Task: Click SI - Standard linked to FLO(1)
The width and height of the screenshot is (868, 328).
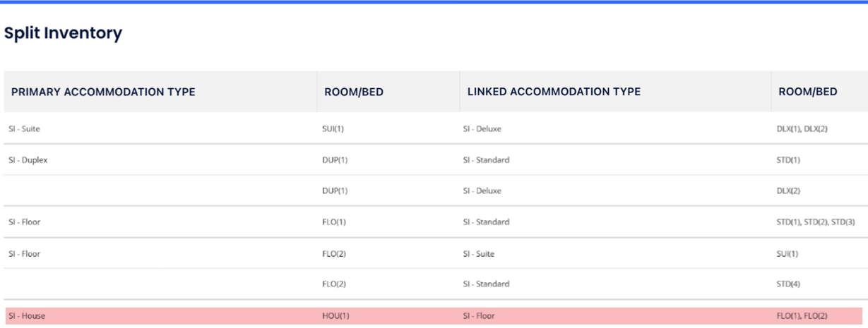Action: click(x=488, y=222)
